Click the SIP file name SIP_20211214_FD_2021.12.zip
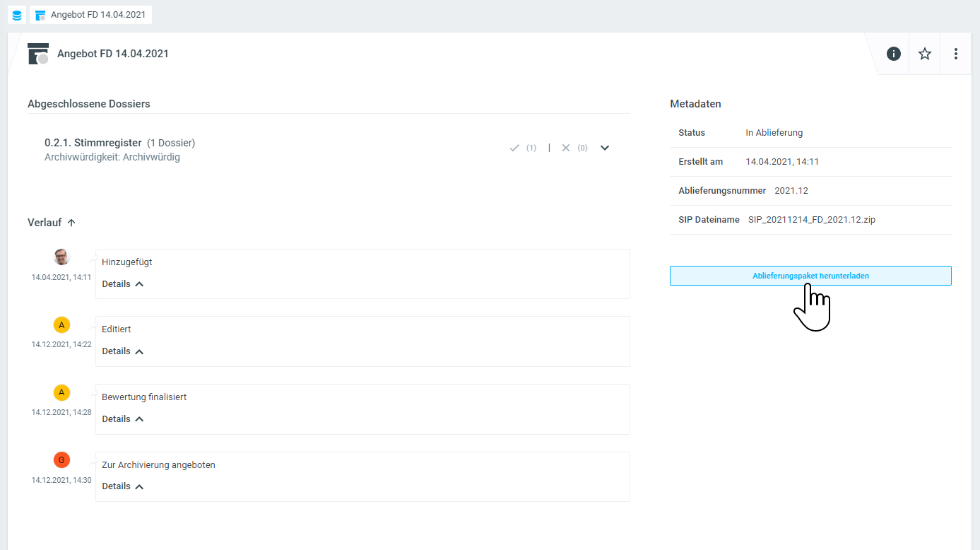The image size is (980, 550). (811, 220)
